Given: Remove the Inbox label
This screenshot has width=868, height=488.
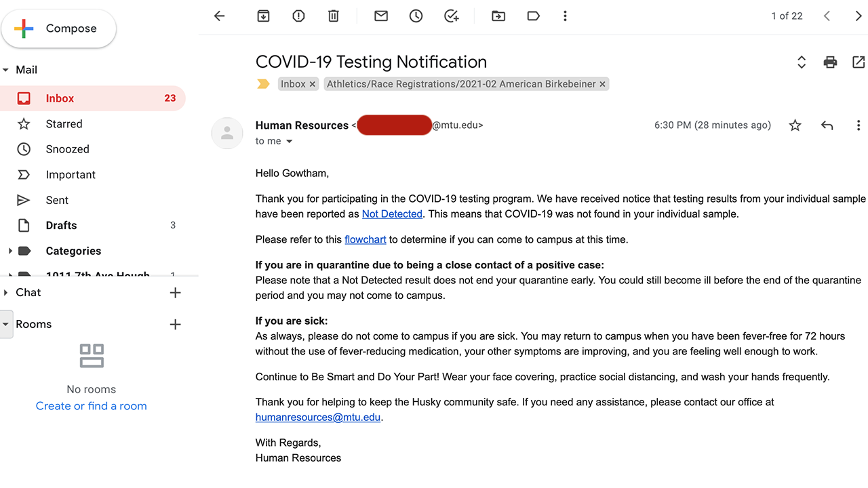Looking at the screenshot, I should pos(313,84).
